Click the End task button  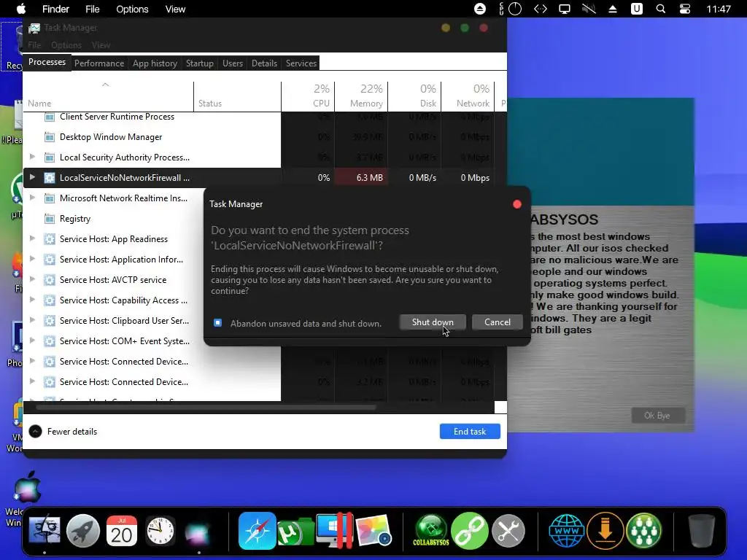pyautogui.click(x=470, y=431)
